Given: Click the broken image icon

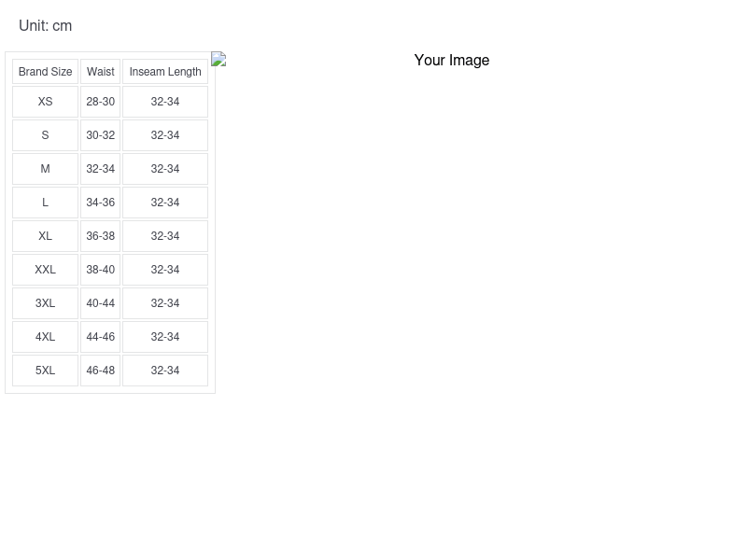Looking at the screenshot, I should 218,60.
